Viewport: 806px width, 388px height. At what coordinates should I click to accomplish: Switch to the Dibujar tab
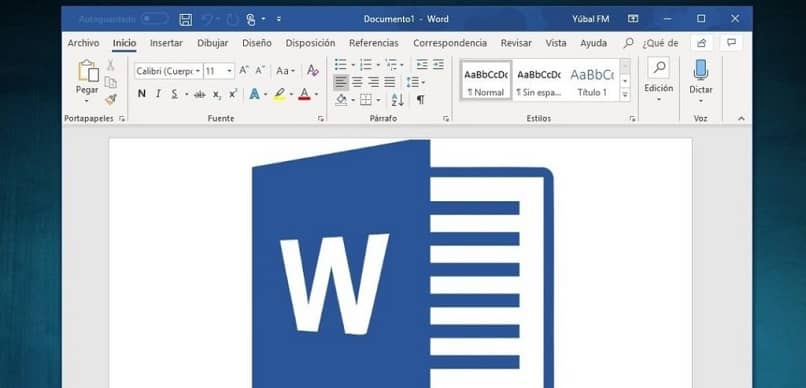coord(213,43)
